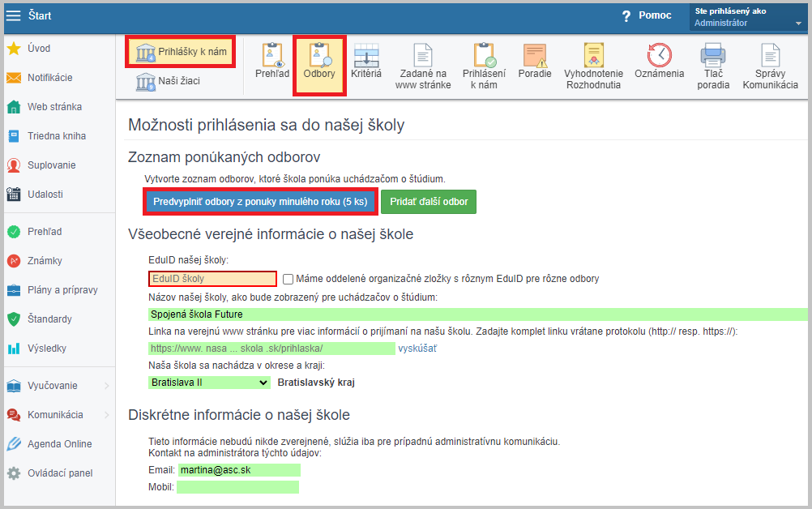Open Vyhodnotenie Rozhodnutia icon
Viewport: 812px width, 509px height.
(x=592, y=56)
